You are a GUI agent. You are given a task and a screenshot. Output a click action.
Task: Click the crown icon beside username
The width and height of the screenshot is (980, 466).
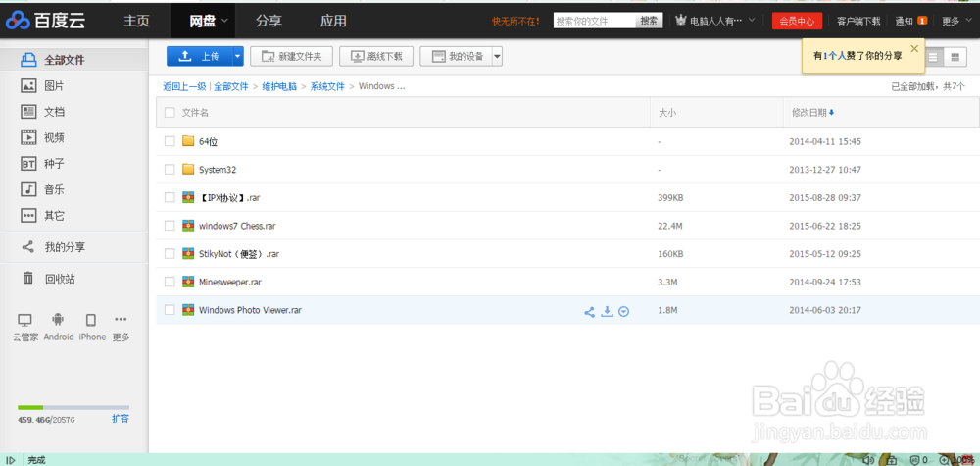point(681,21)
